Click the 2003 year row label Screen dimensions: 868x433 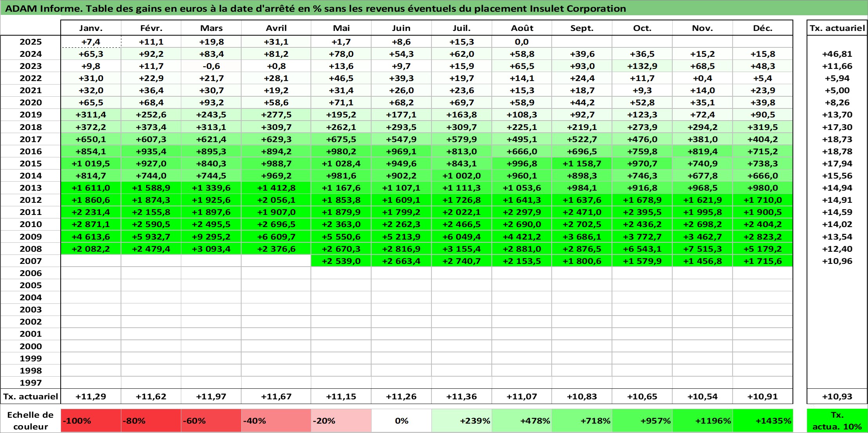31,310
